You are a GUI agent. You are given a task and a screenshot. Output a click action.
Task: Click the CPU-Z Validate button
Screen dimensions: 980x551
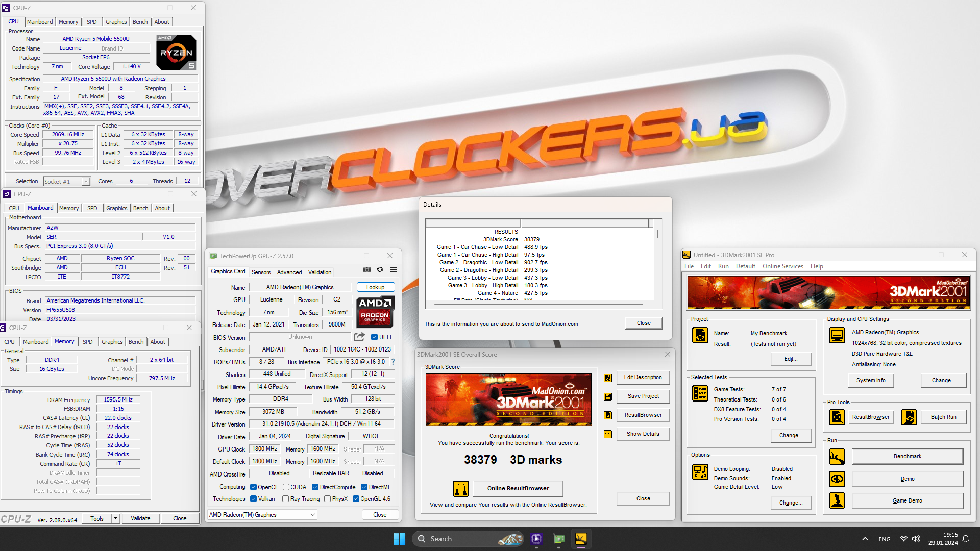pos(140,518)
